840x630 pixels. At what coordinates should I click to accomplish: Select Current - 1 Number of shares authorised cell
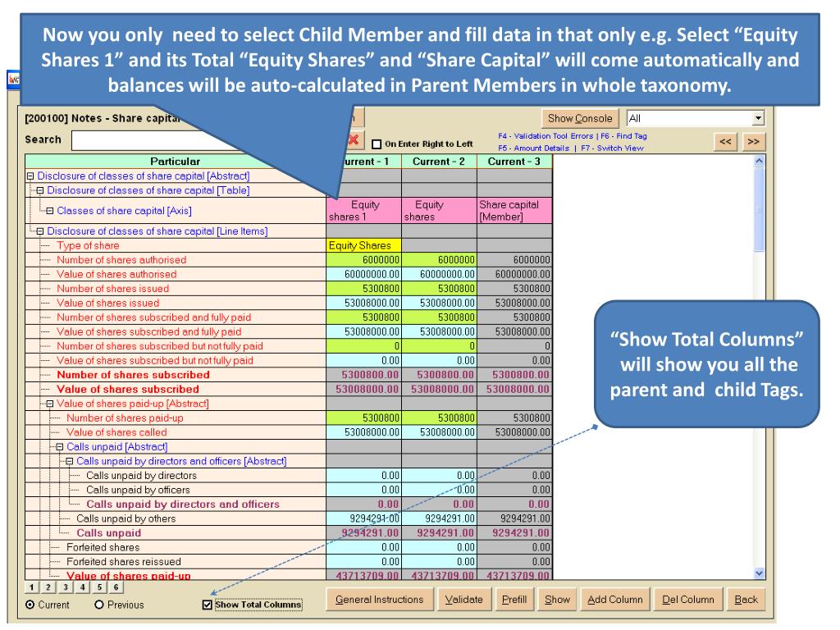[x=363, y=260]
